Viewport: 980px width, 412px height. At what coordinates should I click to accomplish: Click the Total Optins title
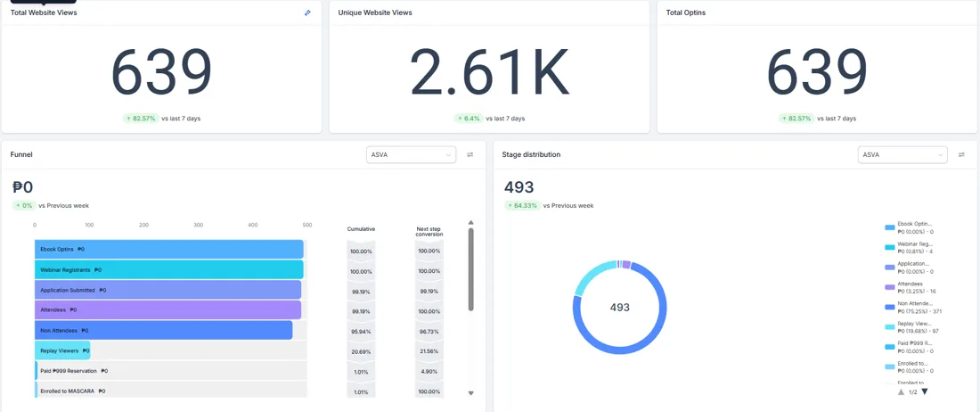686,12
